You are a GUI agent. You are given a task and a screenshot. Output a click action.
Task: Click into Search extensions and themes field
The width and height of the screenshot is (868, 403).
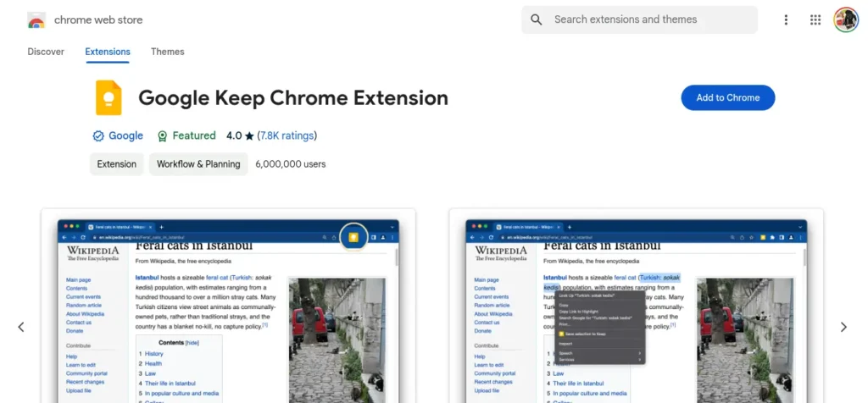tap(639, 20)
